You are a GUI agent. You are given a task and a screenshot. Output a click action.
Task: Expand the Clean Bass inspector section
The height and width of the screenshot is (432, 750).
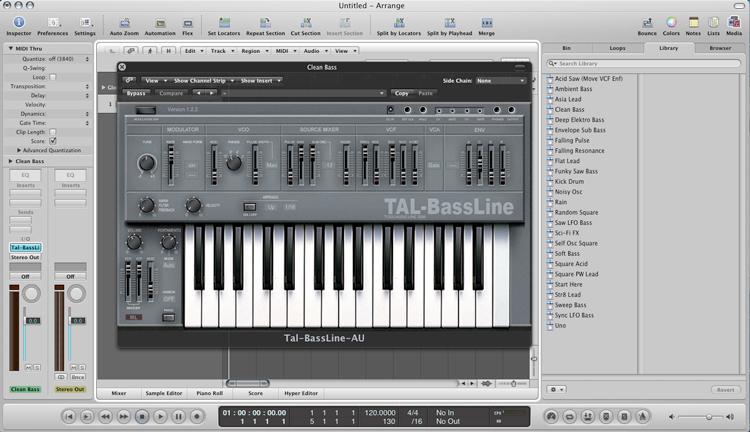click(11, 161)
